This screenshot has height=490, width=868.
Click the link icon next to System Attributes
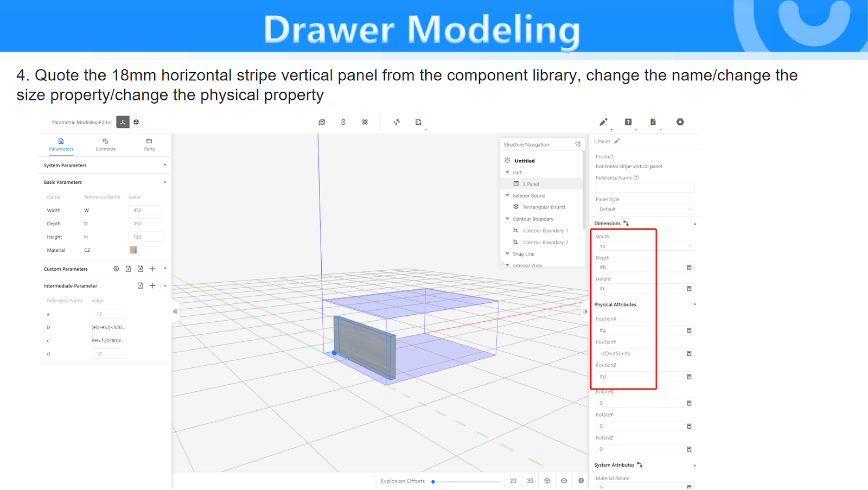640,464
